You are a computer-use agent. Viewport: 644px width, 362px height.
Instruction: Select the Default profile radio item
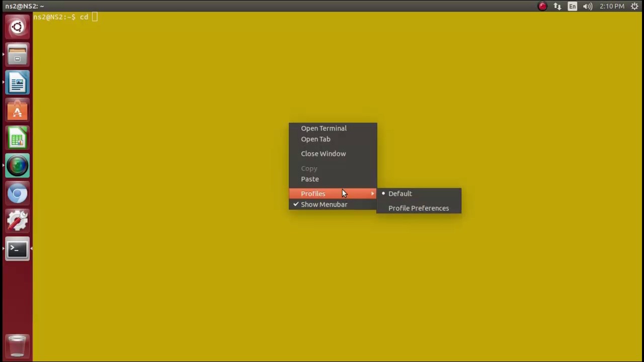(419, 194)
